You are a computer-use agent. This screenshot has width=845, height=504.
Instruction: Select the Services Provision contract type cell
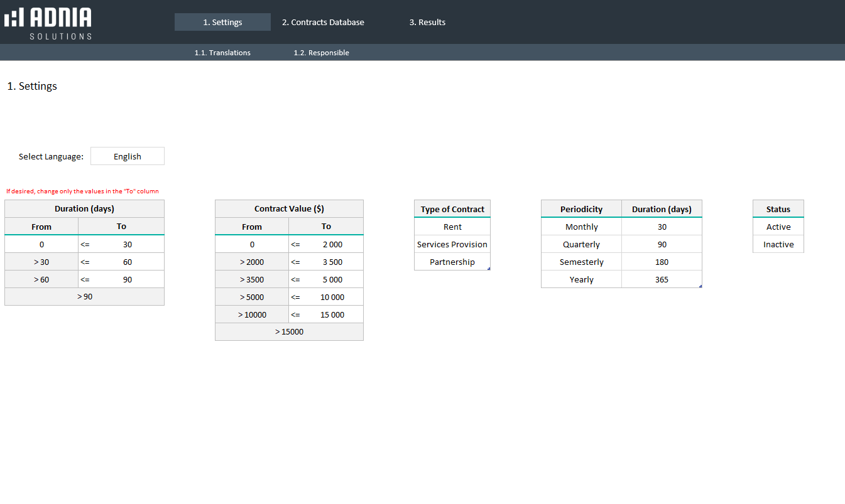tap(452, 244)
